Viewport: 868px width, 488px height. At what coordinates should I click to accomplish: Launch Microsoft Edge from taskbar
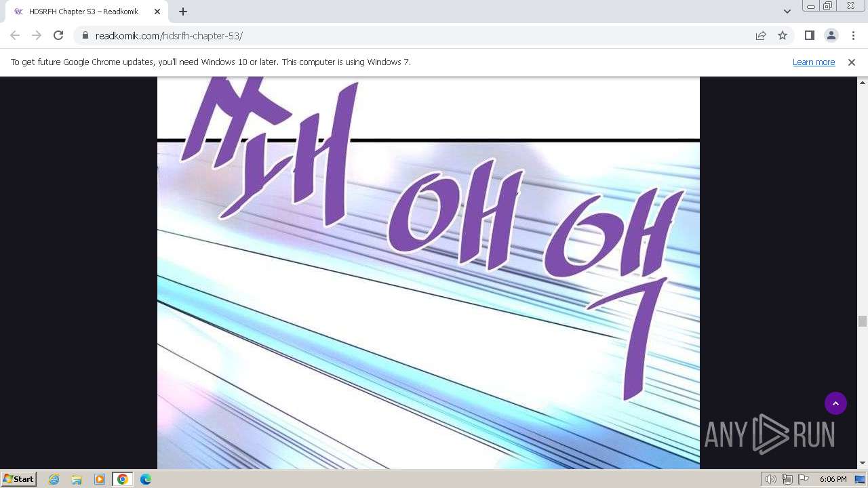[146, 479]
